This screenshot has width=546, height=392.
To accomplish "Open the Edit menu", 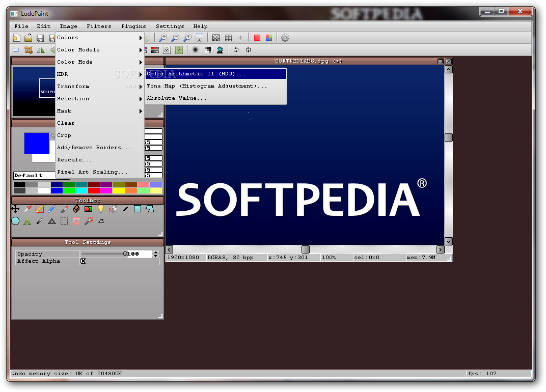I will [x=43, y=26].
